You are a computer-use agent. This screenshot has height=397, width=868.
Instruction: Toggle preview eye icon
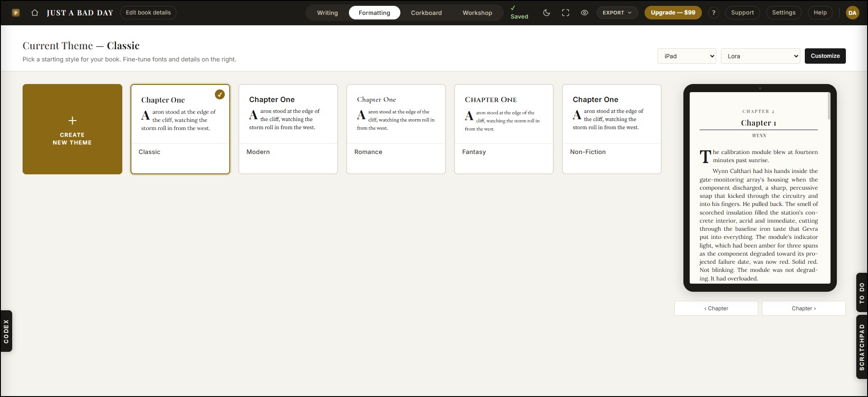pos(585,13)
